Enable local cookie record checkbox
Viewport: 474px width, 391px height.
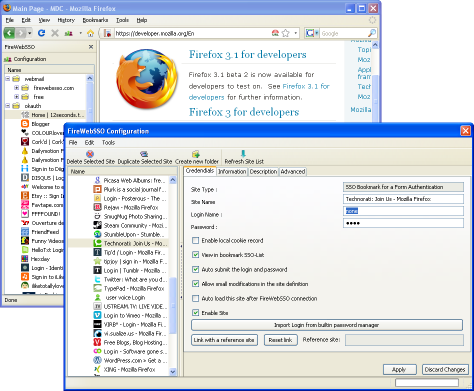click(196, 240)
